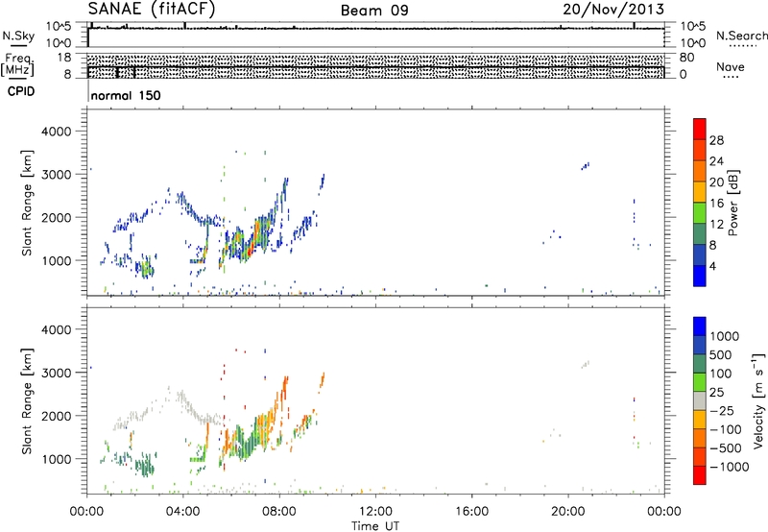Click the 1000 velocity colorbar value

pyautogui.click(x=724, y=336)
